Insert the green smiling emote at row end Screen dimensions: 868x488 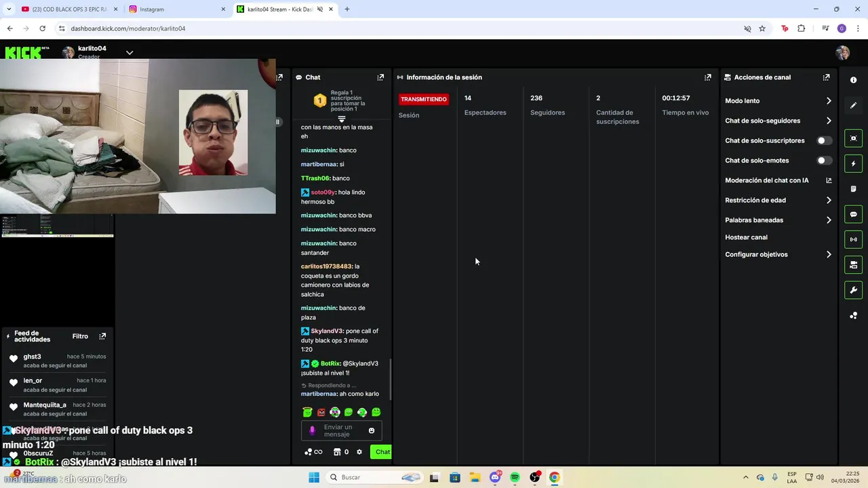376,412
